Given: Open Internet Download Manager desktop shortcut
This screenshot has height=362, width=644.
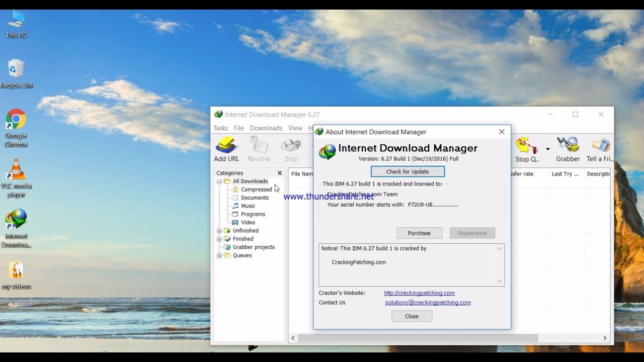Looking at the screenshot, I should coord(16,228).
